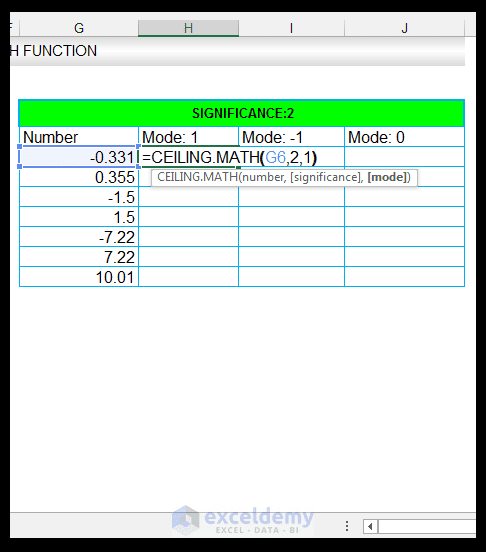Select empty Mode: 0 cell beside -0.331
486x552 pixels.
404,157
